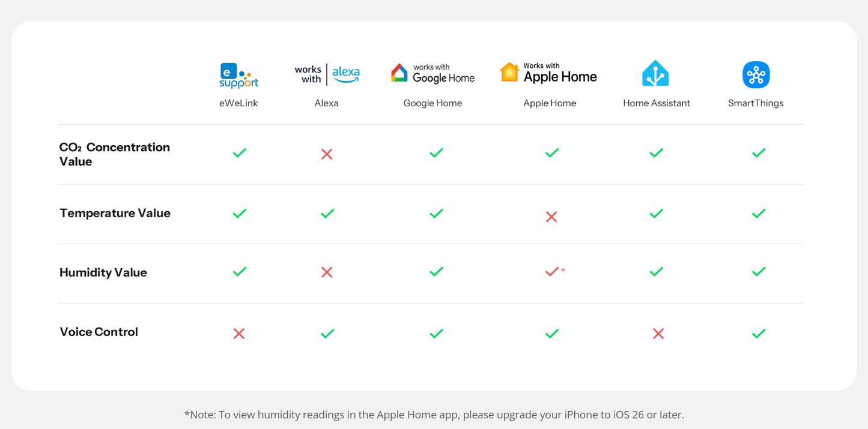Click the Home Assistant column label text
868x429 pixels.
click(x=656, y=103)
